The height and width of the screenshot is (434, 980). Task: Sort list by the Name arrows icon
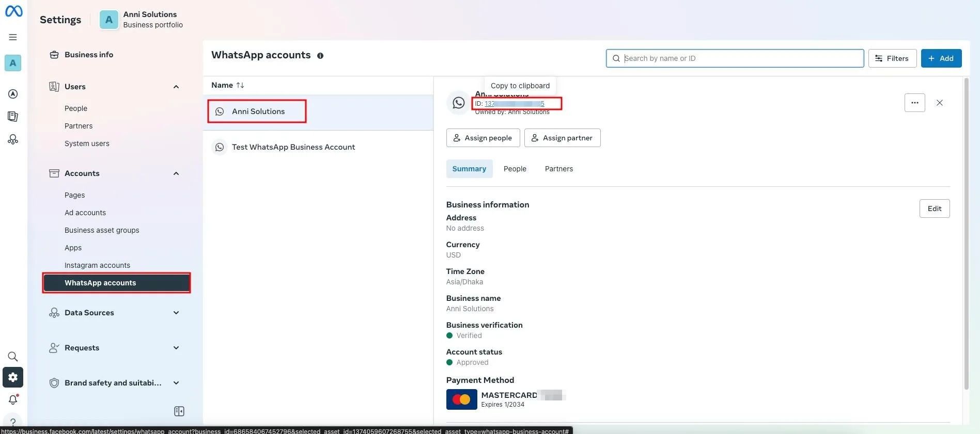240,85
